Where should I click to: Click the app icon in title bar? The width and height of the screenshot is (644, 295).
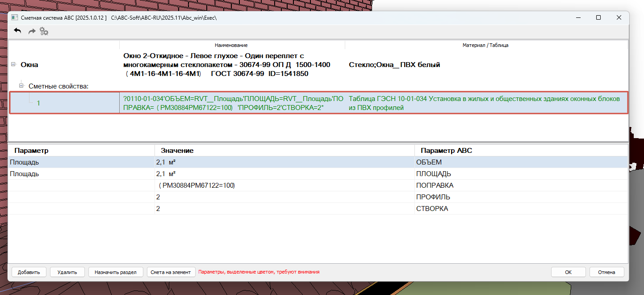(x=14, y=17)
